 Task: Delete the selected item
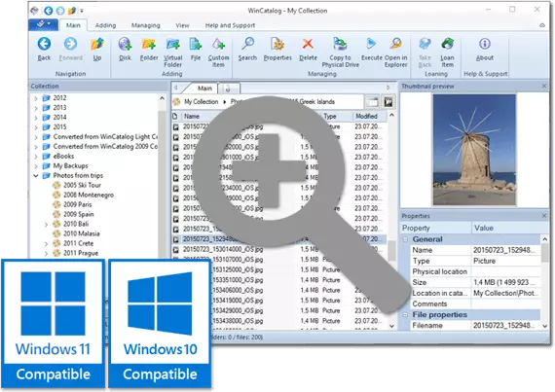pyautogui.click(x=308, y=49)
